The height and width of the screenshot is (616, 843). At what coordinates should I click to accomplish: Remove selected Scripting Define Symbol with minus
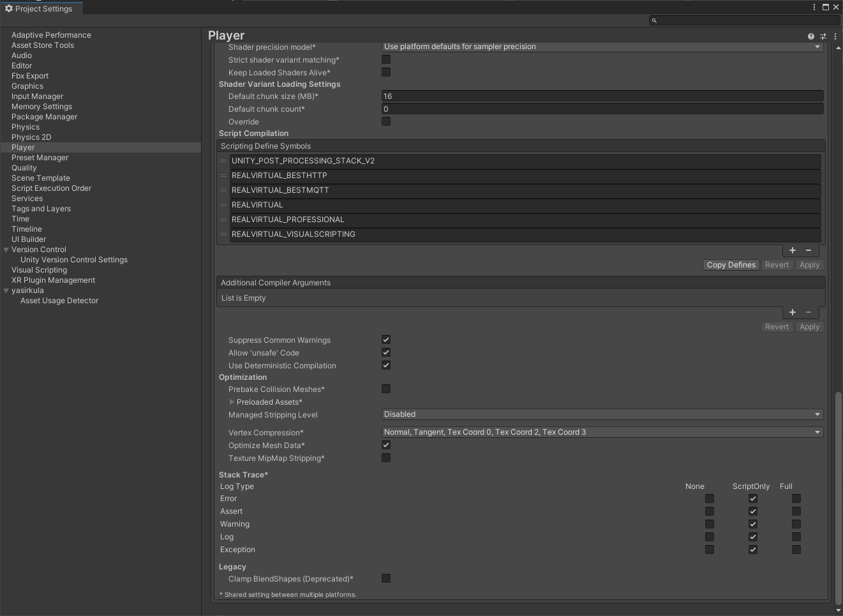[x=809, y=250]
